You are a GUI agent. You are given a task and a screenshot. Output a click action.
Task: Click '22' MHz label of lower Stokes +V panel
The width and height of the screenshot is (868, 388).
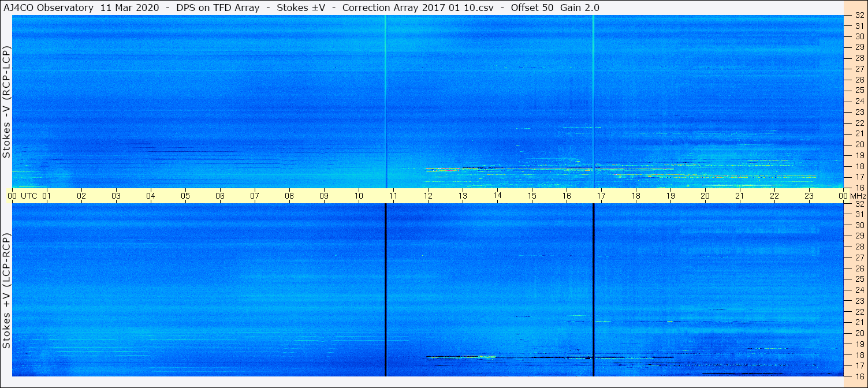[859, 311]
